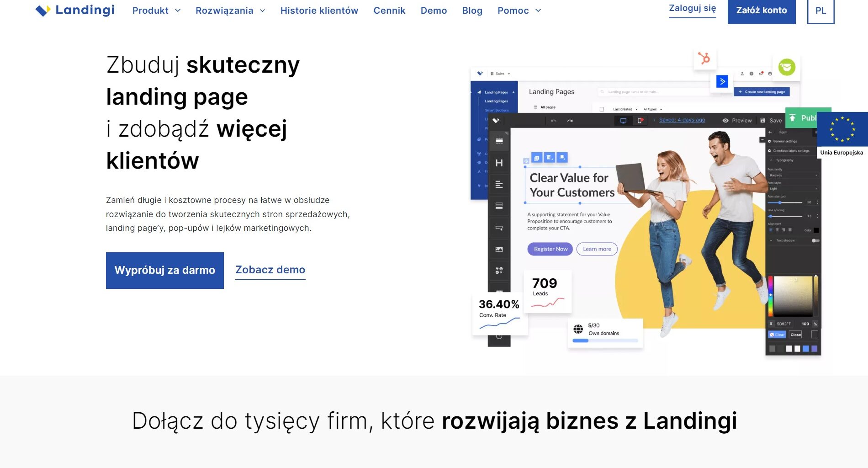Open the Zobacz demo link
Viewport: 868px width, 468px height.
[x=270, y=270]
